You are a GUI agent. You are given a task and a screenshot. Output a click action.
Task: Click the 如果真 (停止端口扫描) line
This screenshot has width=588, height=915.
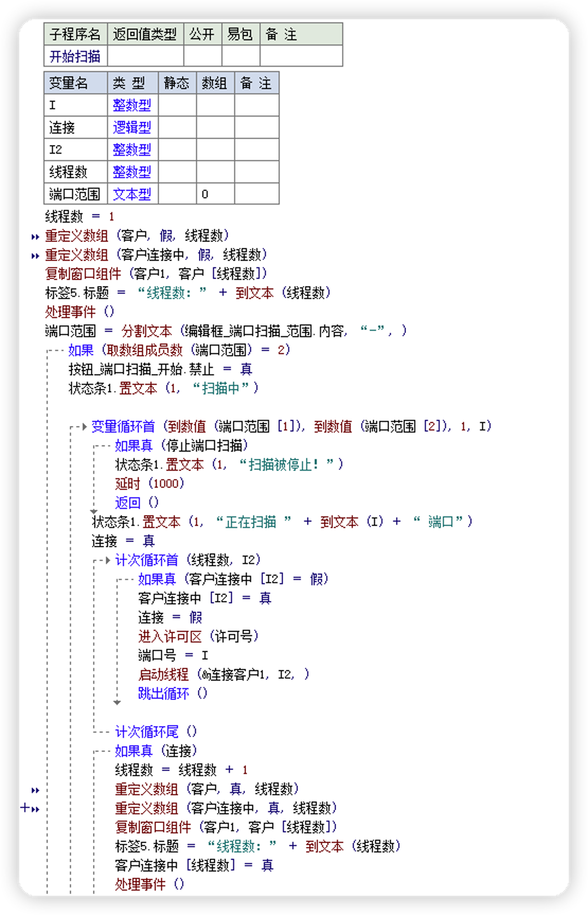(181, 445)
